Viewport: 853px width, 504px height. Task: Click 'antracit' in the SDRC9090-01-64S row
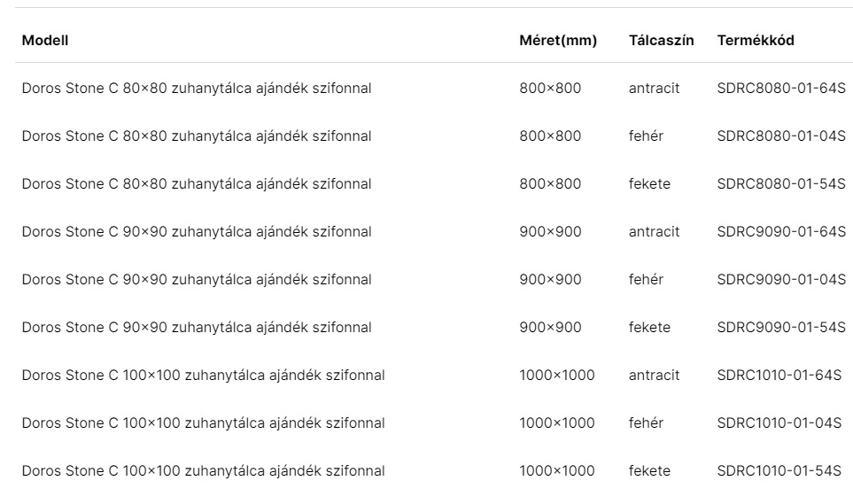coord(655,232)
